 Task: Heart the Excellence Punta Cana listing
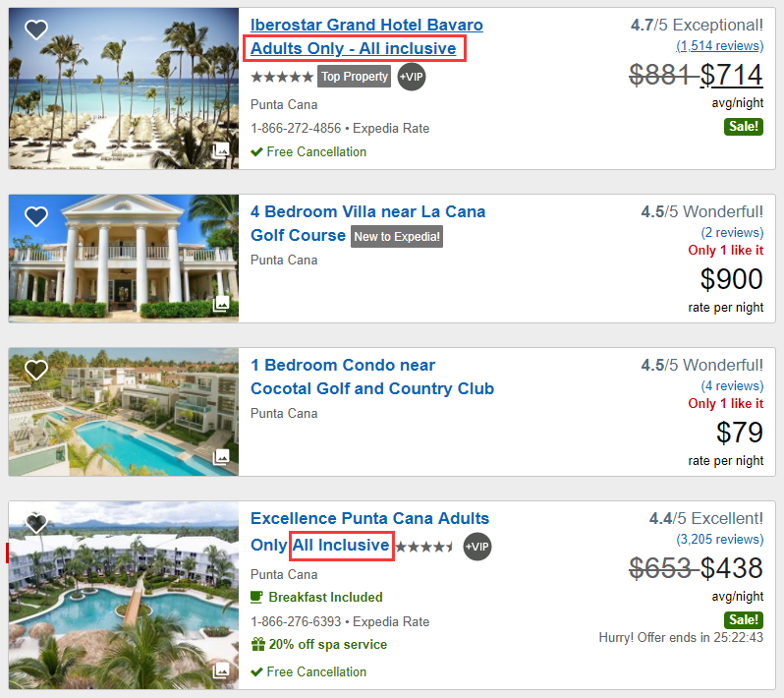click(x=36, y=524)
